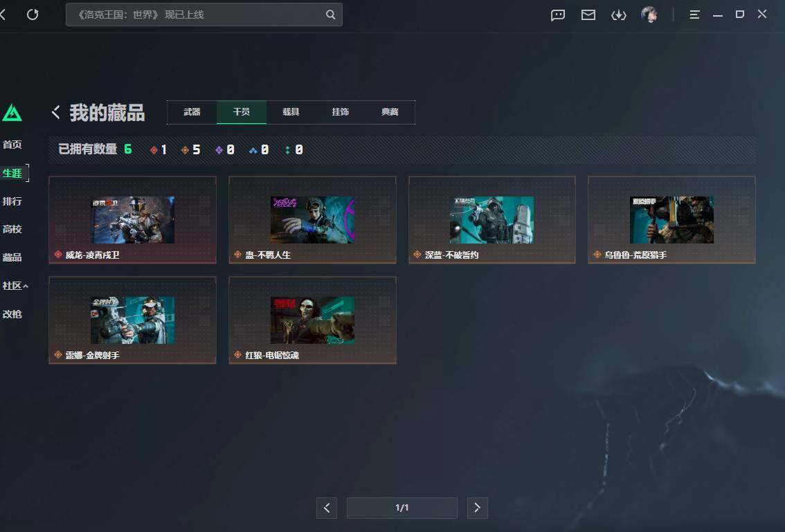The height and width of the screenshot is (532, 785).
Task: Open the 威龙-凌霄戍卫 operator card thumbnail
Action: tap(133, 220)
